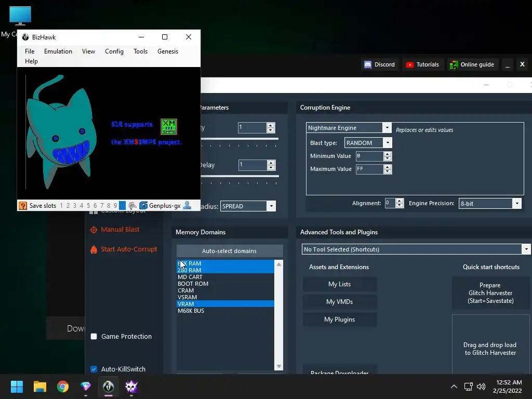
Task: Open the Genesis menu in BizHawk
Action: [168, 51]
